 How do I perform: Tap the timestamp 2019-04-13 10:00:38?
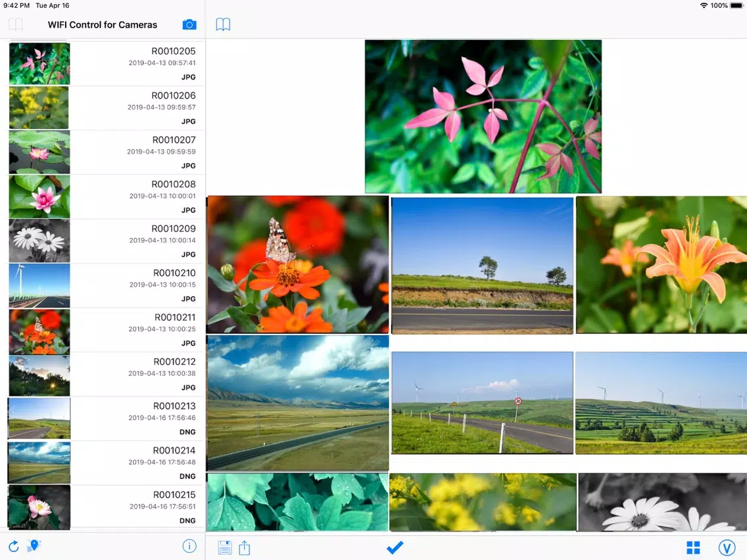click(162, 373)
